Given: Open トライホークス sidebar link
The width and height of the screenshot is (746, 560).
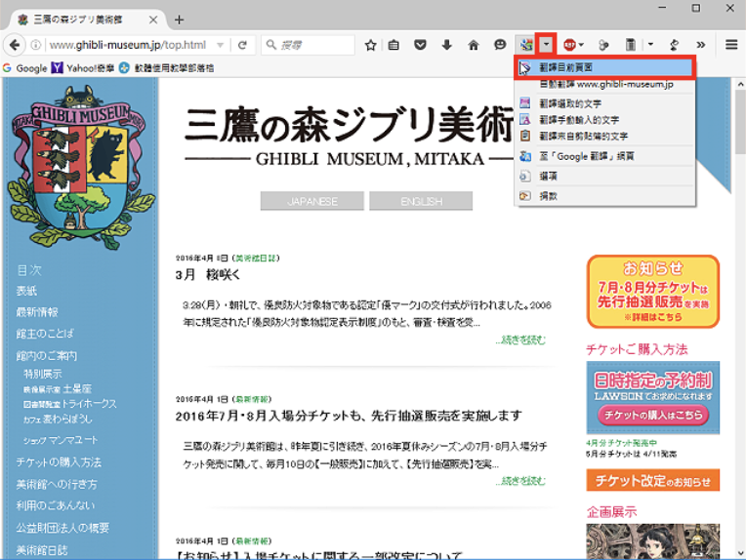Looking at the screenshot, I should [x=70, y=404].
